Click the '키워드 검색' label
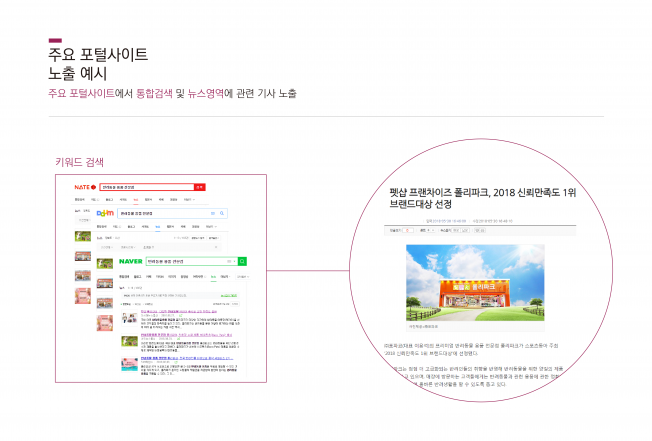 [x=79, y=162]
